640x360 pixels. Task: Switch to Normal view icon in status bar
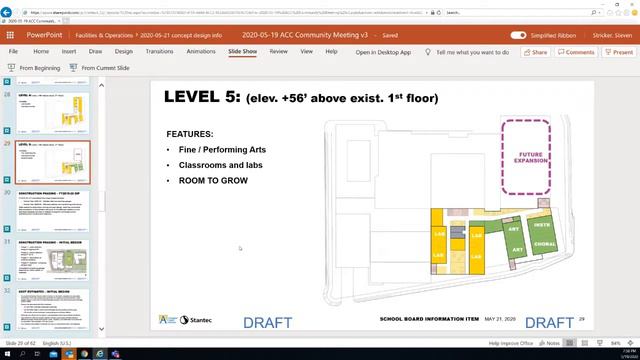tap(570, 343)
